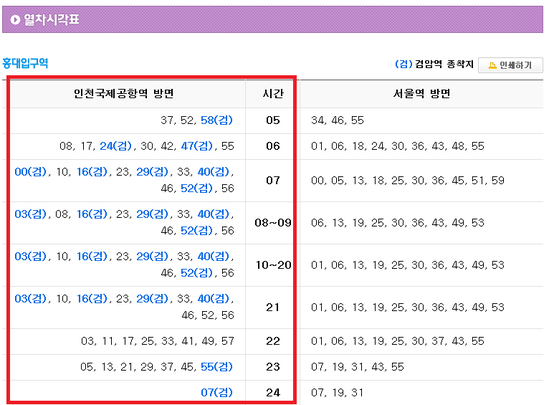Click the 03(검) entry in the 08~09 row
554x405 pixels.
tap(31, 214)
